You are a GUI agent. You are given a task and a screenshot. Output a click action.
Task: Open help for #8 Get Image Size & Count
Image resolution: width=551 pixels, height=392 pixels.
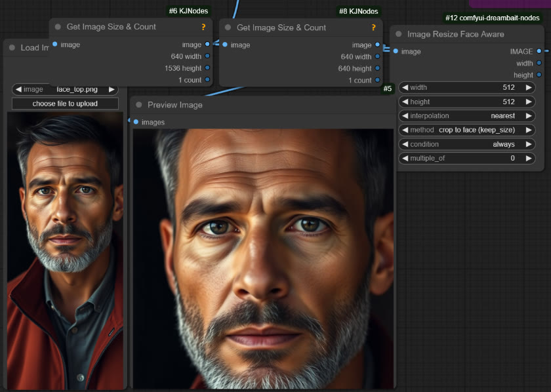click(373, 28)
